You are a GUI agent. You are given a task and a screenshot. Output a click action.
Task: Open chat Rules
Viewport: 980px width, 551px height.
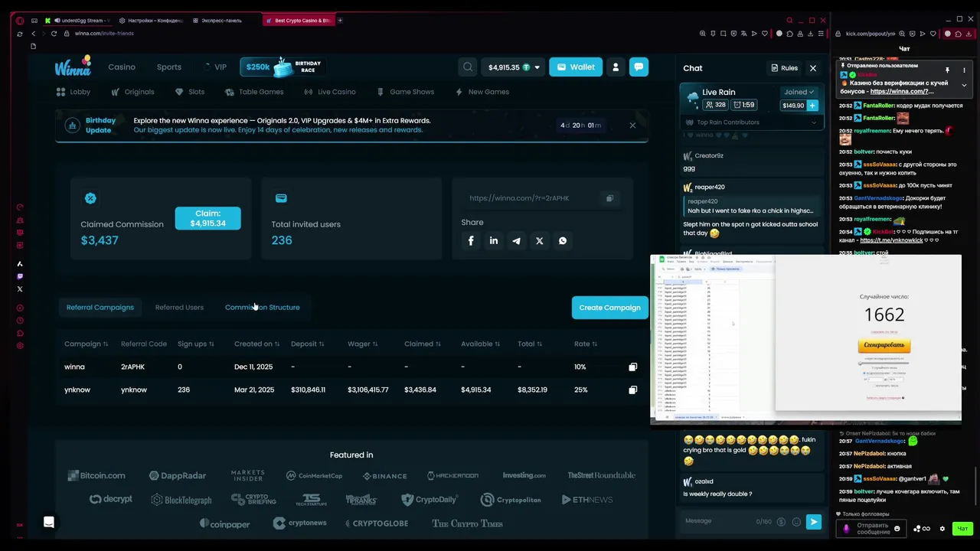(x=784, y=68)
